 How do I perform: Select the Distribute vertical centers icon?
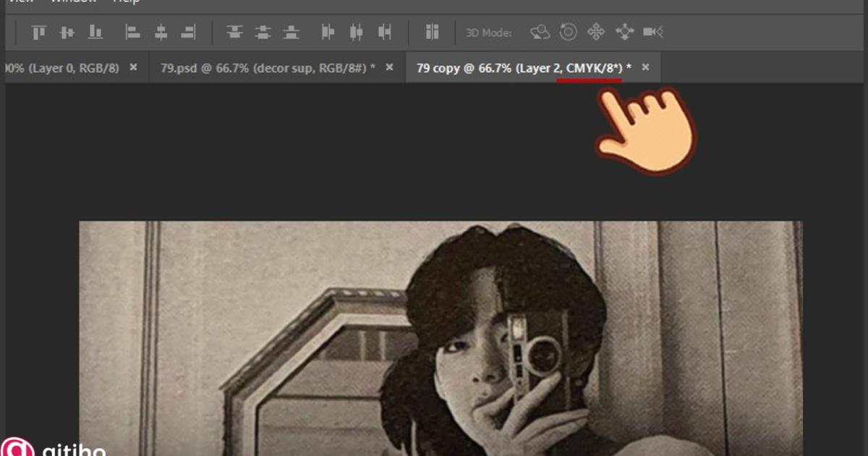(263, 32)
